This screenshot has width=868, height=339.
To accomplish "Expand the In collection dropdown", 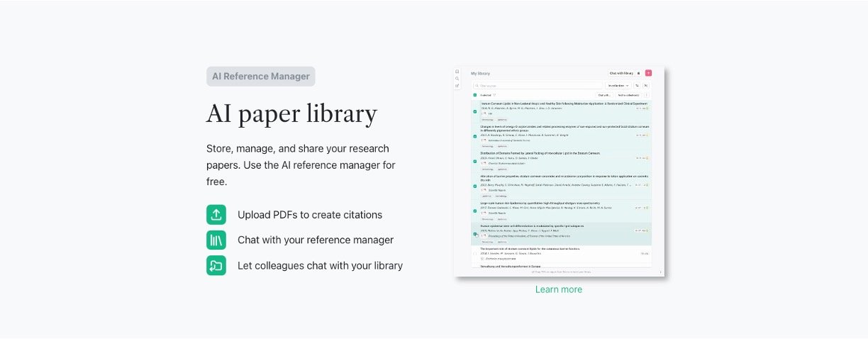I will [x=618, y=85].
